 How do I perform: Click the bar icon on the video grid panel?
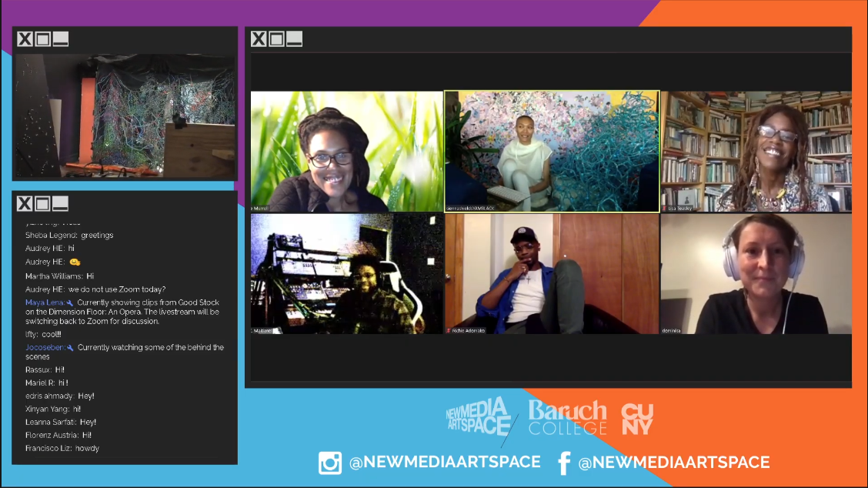click(295, 38)
